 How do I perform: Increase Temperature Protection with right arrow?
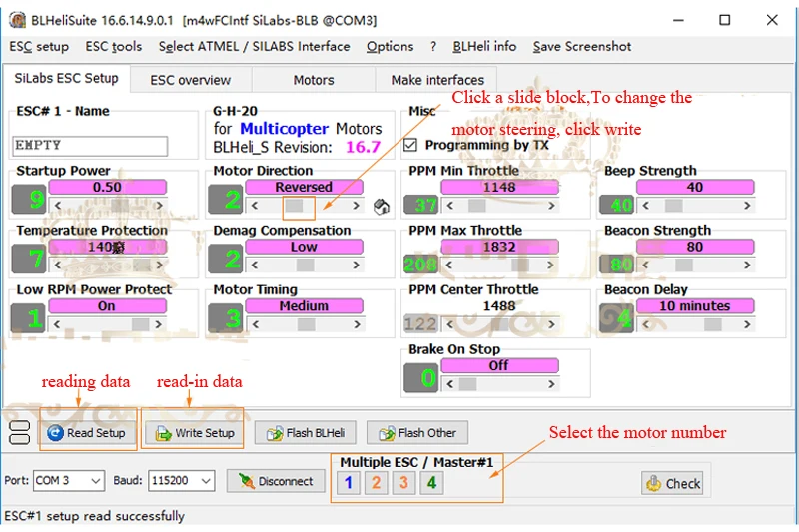click(x=160, y=265)
